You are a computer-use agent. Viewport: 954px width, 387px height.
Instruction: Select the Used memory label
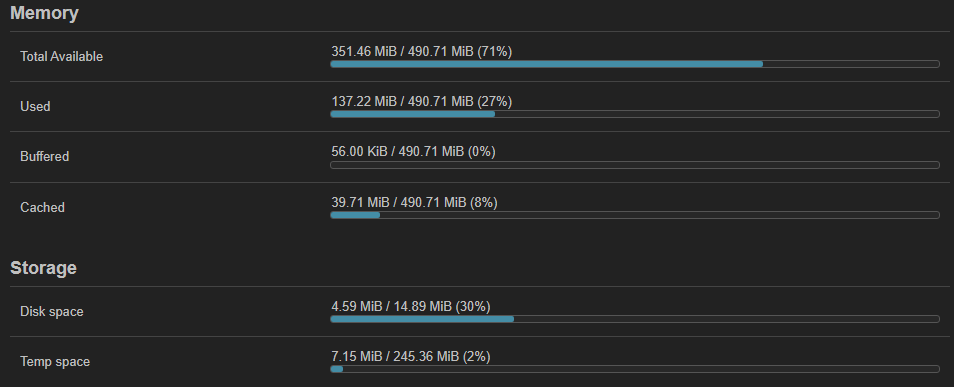[35, 106]
